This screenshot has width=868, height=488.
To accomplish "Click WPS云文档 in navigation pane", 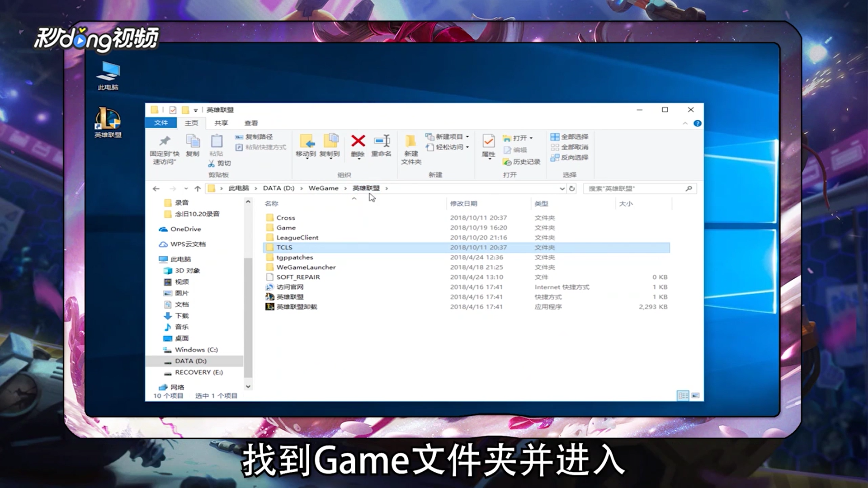I will (x=182, y=244).
